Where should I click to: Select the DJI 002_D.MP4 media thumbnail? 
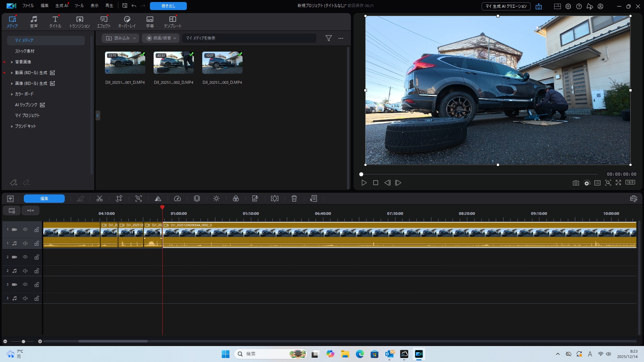174,63
